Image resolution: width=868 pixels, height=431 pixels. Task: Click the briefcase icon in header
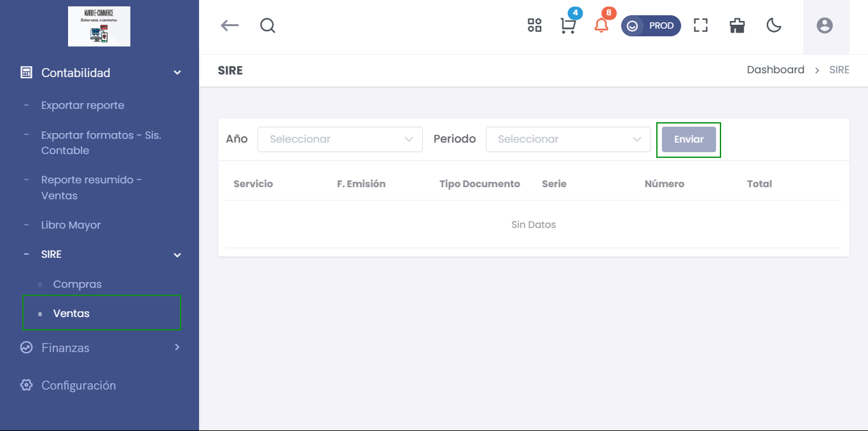[x=737, y=25]
